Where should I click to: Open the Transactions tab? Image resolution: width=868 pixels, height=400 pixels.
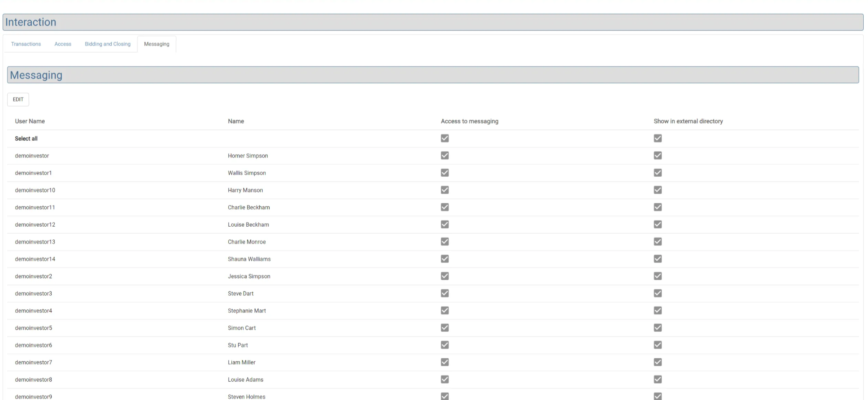26,44
